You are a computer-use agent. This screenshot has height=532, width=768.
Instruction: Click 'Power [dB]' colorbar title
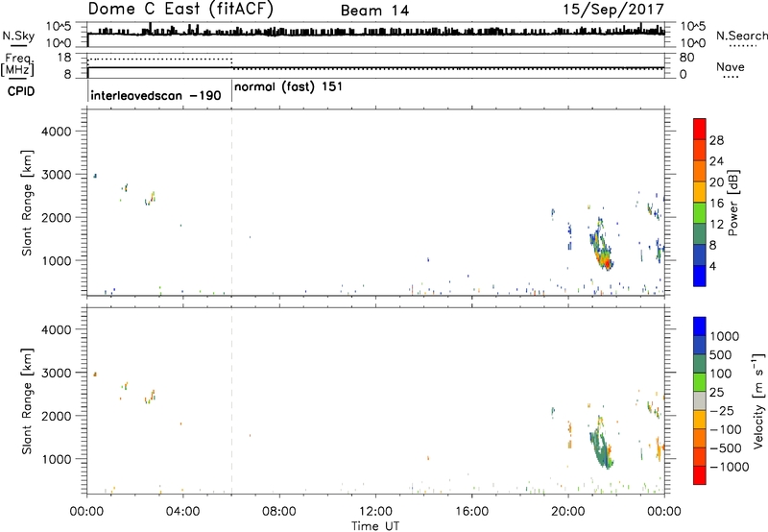click(x=732, y=203)
